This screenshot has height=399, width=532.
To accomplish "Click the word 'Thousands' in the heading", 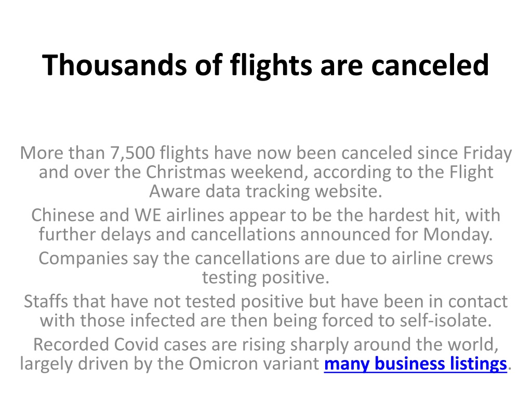I will tap(114, 65).
